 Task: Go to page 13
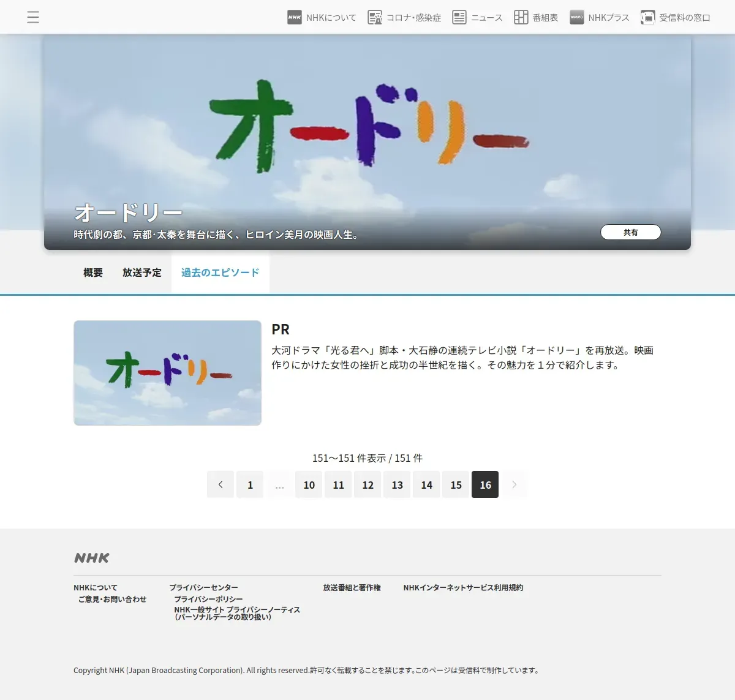click(x=397, y=484)
